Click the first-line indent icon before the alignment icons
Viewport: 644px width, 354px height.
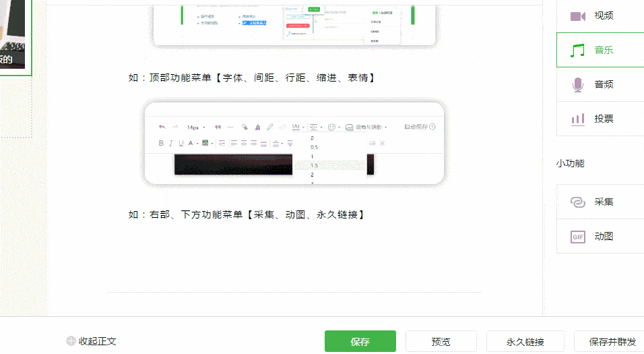(222, 143)
